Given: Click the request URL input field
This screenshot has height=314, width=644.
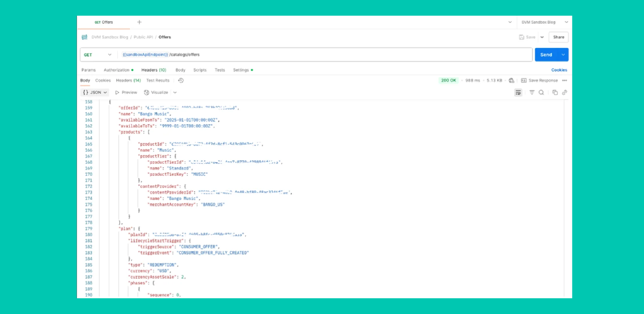Looking at the screenshot, I should click(x=322, y=55).
